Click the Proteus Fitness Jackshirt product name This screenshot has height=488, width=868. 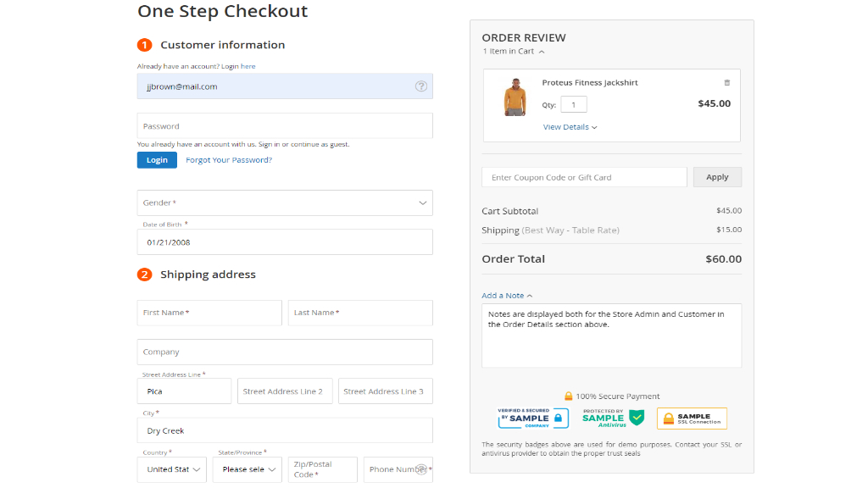pyautogui.click(x=590, y=82)
